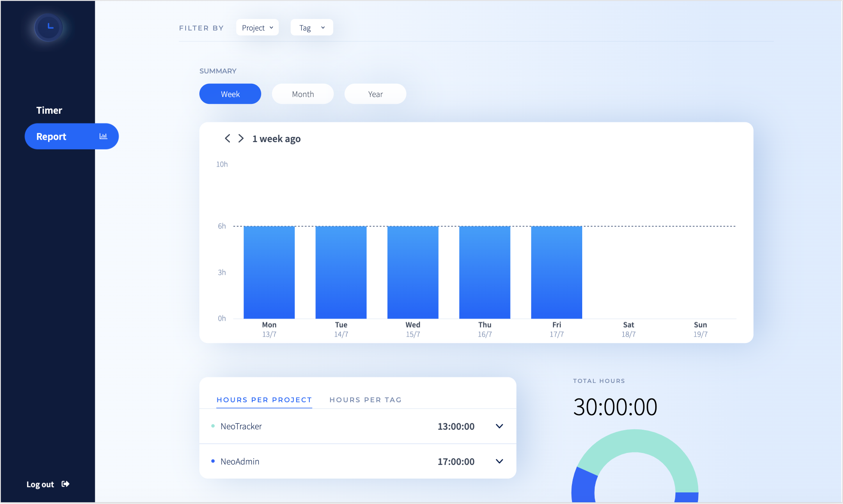The width and height of the screenshot is (843, 504).
Task: Switch summary to Month view
Action: click(x=303, y=94)
